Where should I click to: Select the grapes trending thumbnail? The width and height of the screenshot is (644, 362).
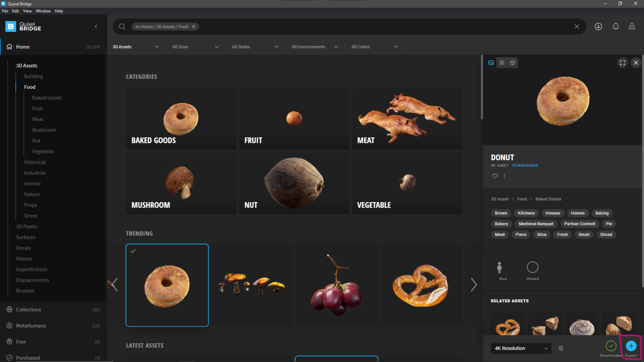(336, 285)
